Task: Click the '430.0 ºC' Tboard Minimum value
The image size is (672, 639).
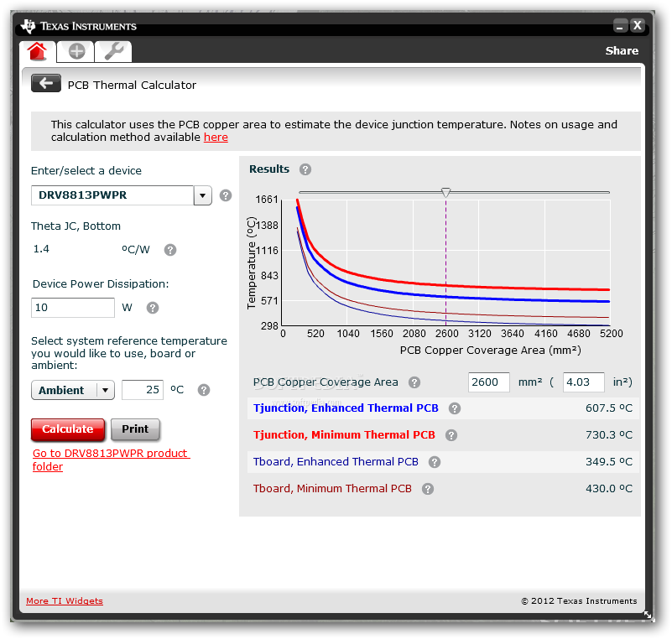Action: click(609, 489)
